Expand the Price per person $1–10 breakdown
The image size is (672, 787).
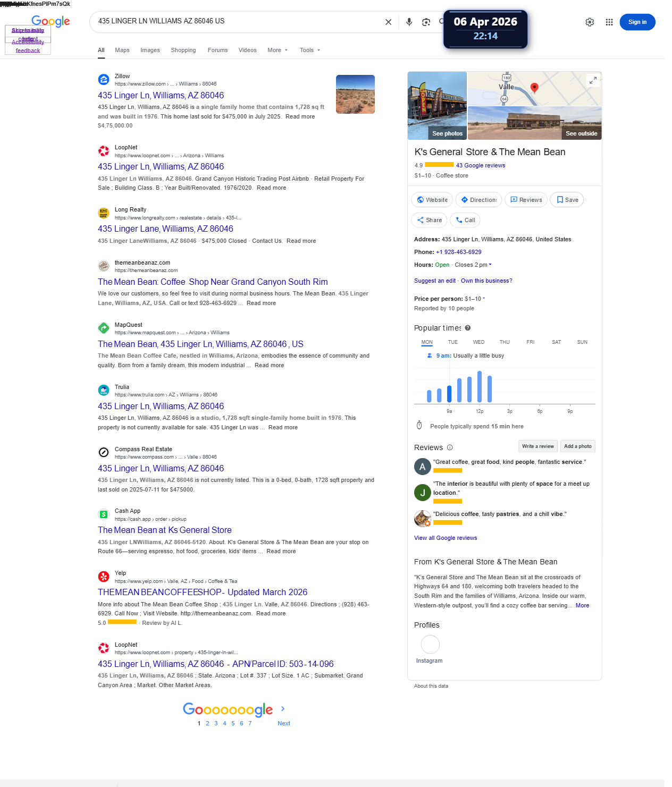484,299
